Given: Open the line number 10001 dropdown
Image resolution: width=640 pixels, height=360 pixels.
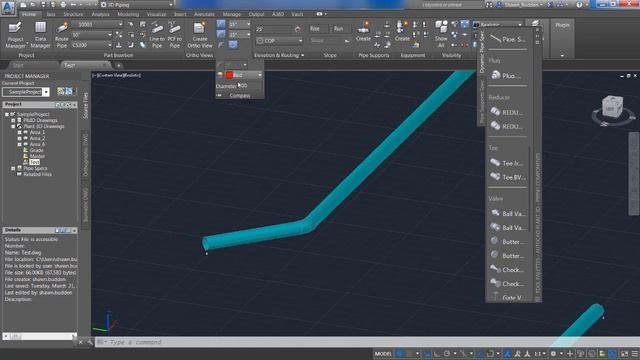Looking at the screenshot, I should pos(97,24).
